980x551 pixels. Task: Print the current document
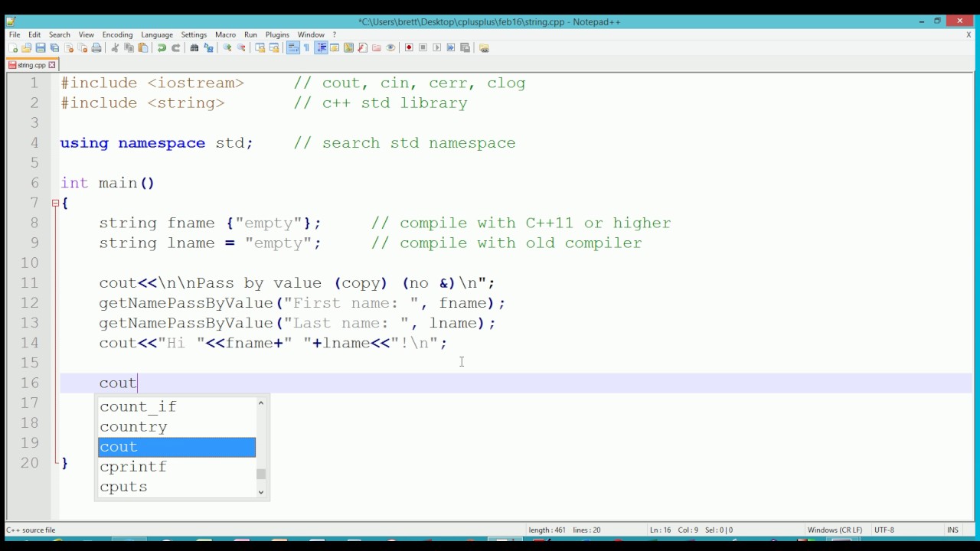coord(96,47)
